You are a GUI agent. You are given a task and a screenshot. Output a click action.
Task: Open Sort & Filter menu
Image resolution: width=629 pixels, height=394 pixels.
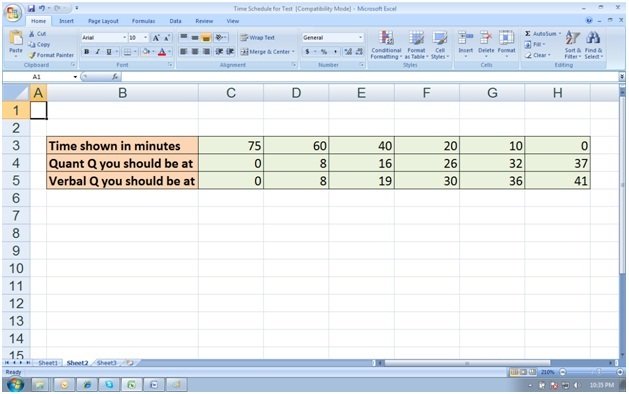tap(572, 45)
